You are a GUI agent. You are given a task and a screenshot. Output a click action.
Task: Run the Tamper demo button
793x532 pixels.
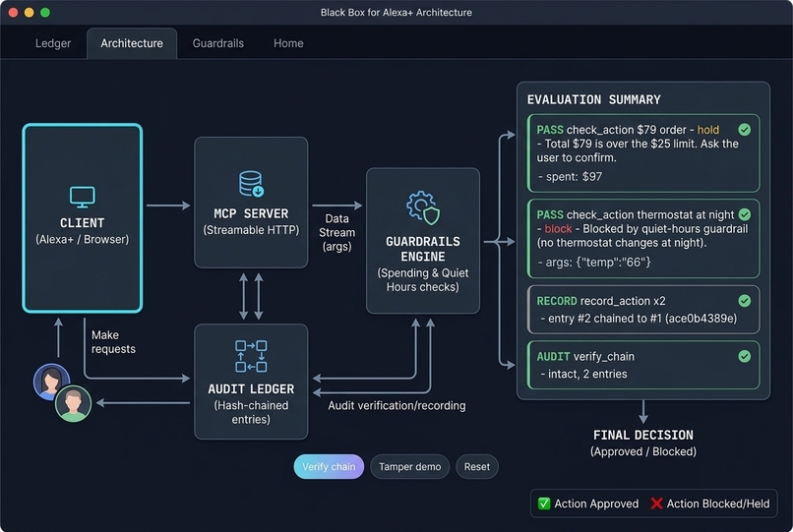(x=409, y=467)
